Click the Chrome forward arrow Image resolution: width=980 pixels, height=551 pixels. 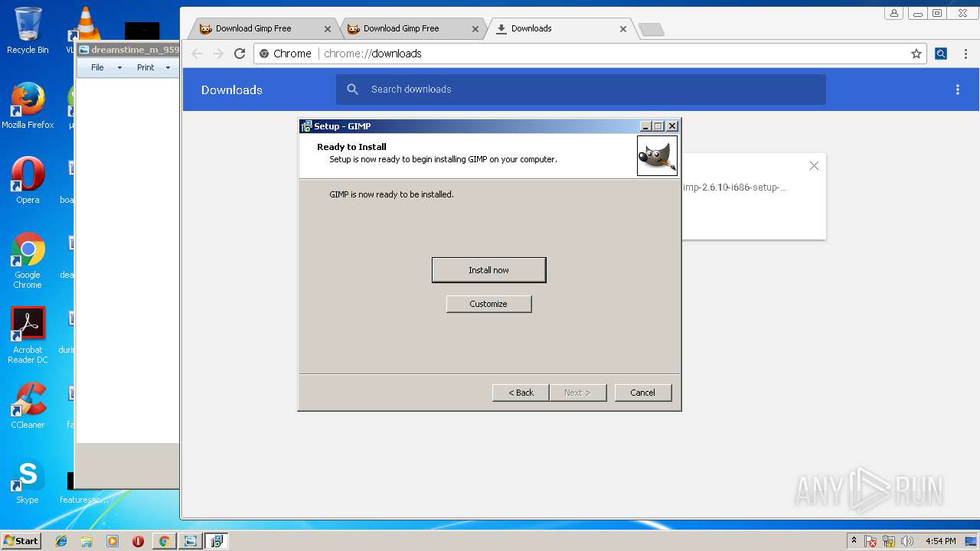(x=218, y=54)
